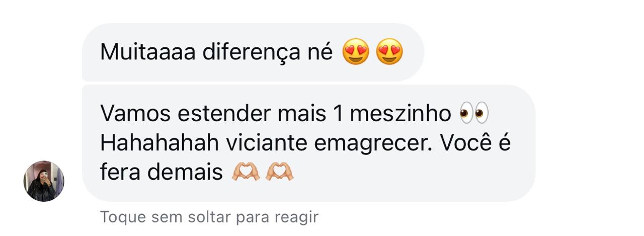The image size is (644, 236).
Task: Click the word 'viciante' in the message
Action: coord(266,143)
